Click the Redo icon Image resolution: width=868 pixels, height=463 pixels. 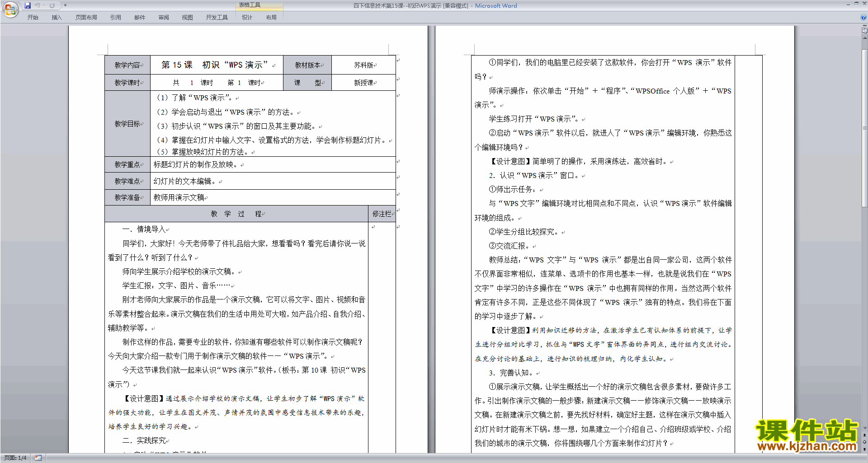coord(52,5)
